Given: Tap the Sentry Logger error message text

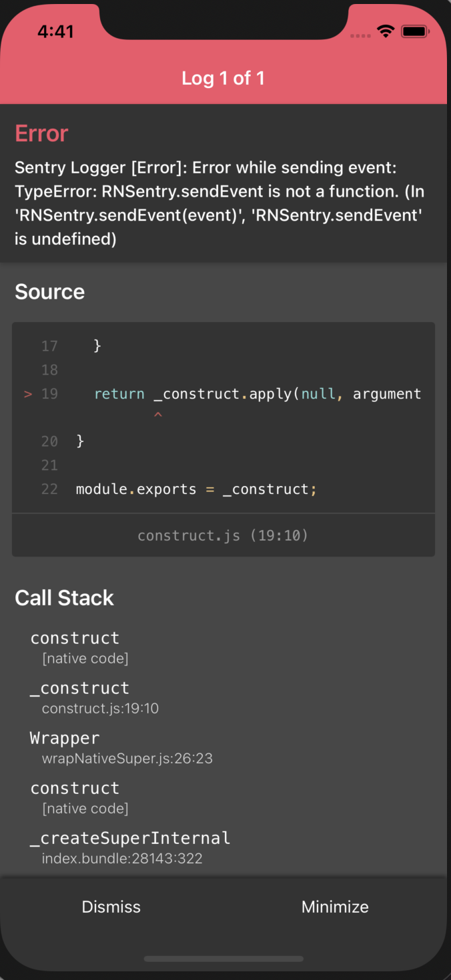Looking at the screenshot, I should point(219,203).
